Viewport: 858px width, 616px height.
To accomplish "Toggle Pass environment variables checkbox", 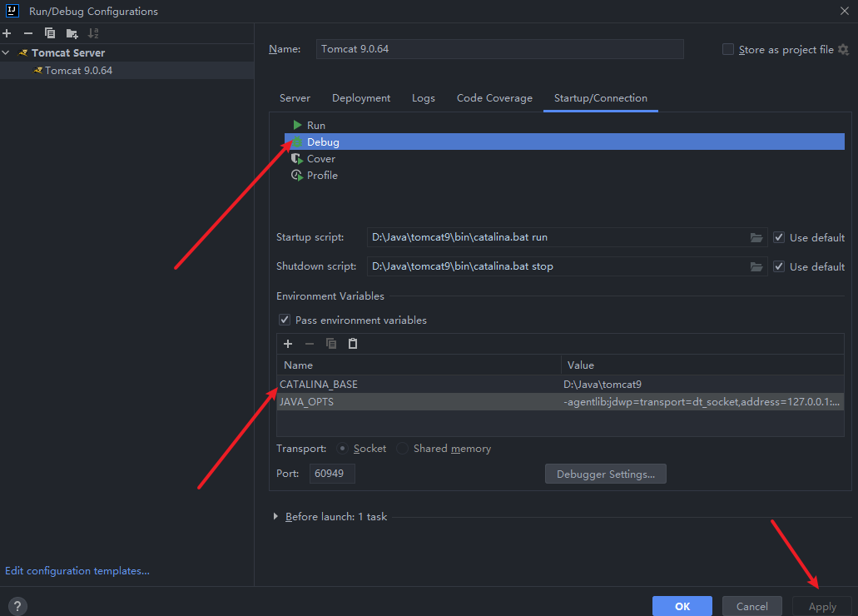I will 285,320.
